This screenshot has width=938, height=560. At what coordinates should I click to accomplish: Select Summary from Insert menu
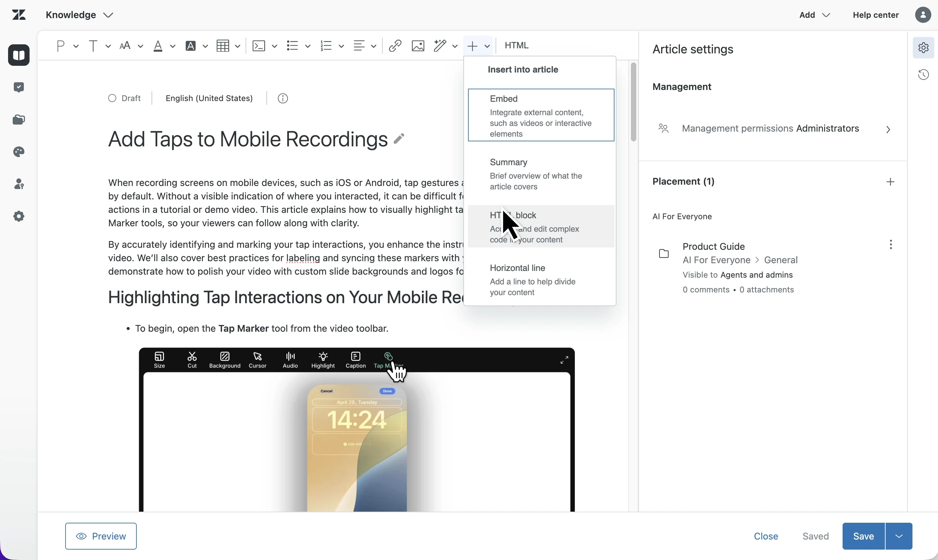(x=541, y=174)
